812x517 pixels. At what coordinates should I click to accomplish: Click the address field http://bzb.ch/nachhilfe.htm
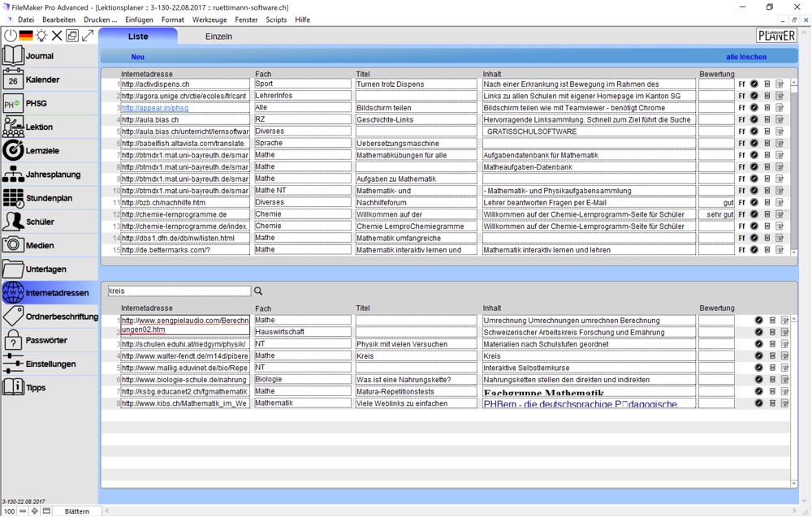(x=185, y=202)
